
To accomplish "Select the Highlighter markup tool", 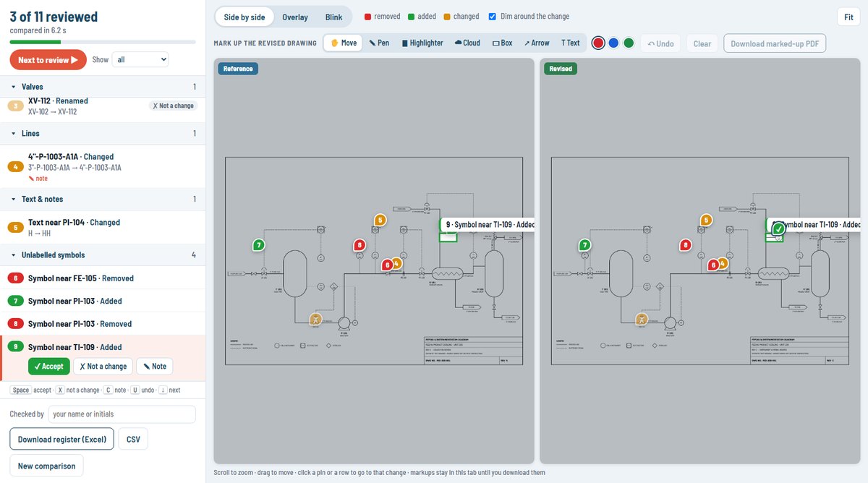I will coord(422,43).
